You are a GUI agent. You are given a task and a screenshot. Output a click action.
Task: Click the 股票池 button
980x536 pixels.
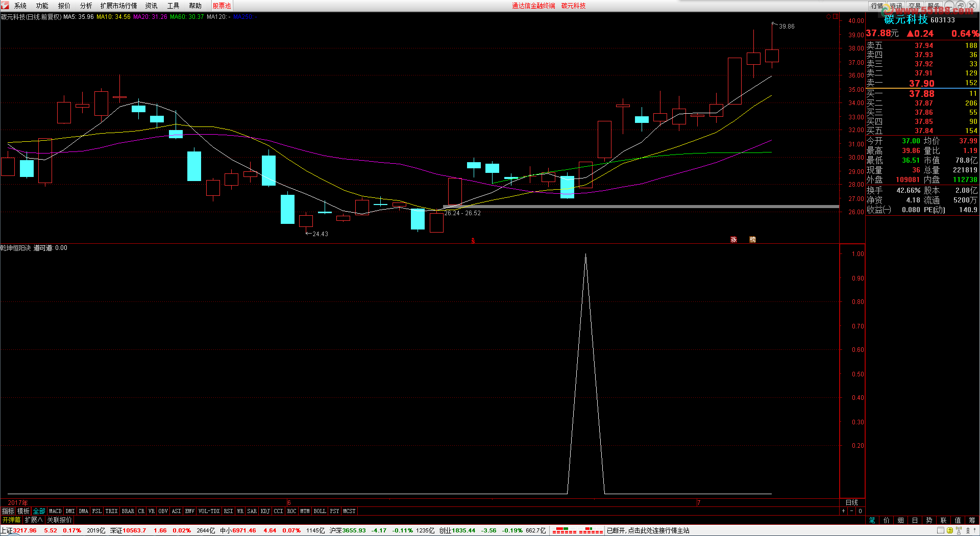click(x=222, y=6)
